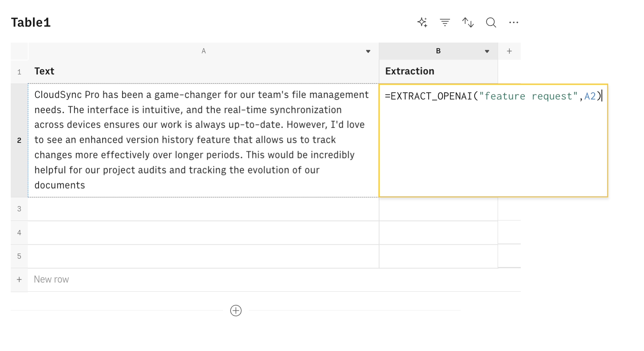This screenshot has width=644, height=351.
Task: Click plus icon beside New row
Action: tap(19, 279)
